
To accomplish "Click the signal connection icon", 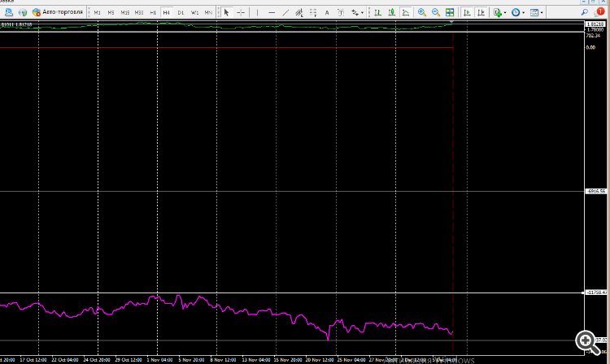I will pos(23,12).
